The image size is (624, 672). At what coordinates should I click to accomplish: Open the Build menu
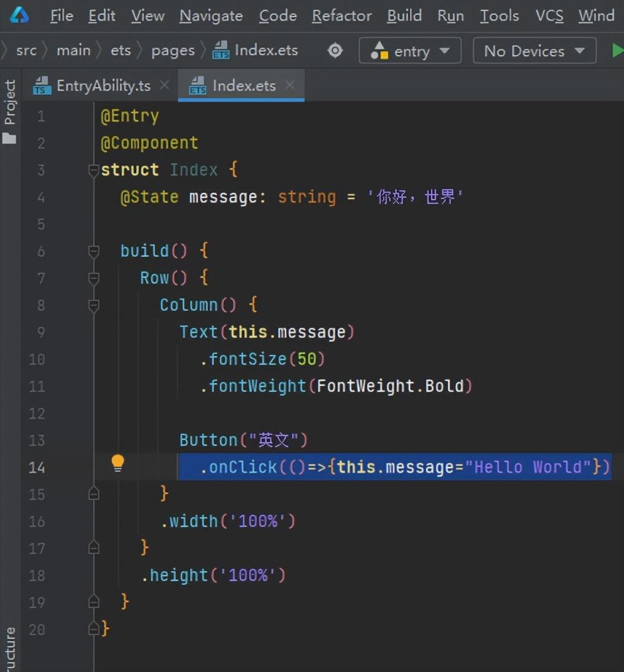[404, 15]
